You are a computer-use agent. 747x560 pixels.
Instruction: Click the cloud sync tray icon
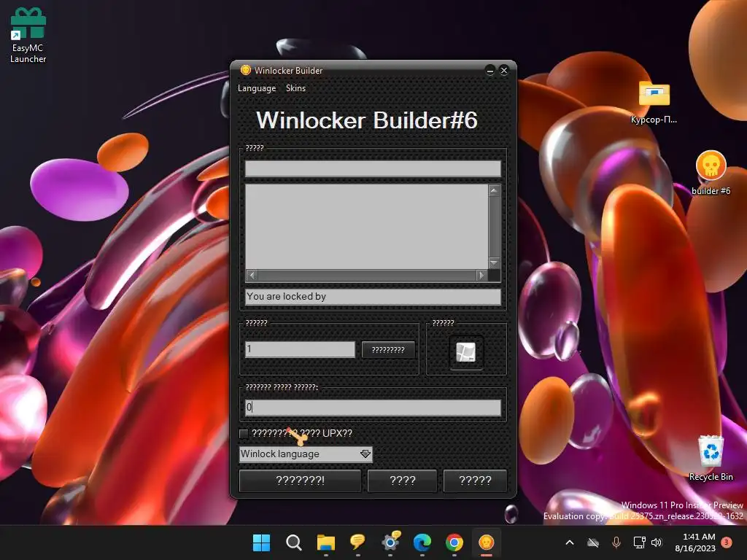[x=592, y=542]
